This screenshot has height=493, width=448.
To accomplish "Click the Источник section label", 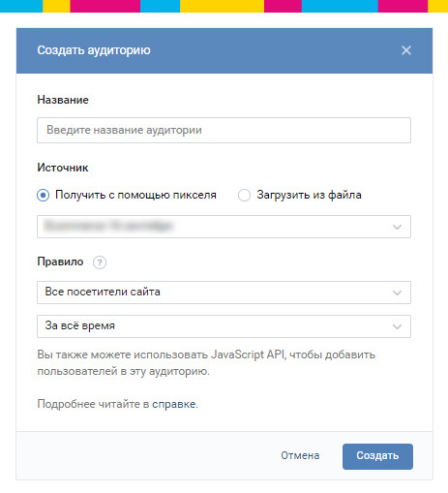I will 63,168.
